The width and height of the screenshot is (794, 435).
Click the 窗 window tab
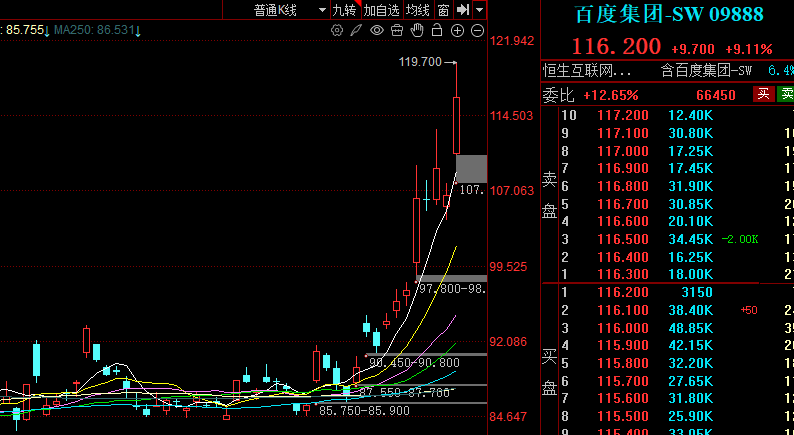tap(443, 10)
